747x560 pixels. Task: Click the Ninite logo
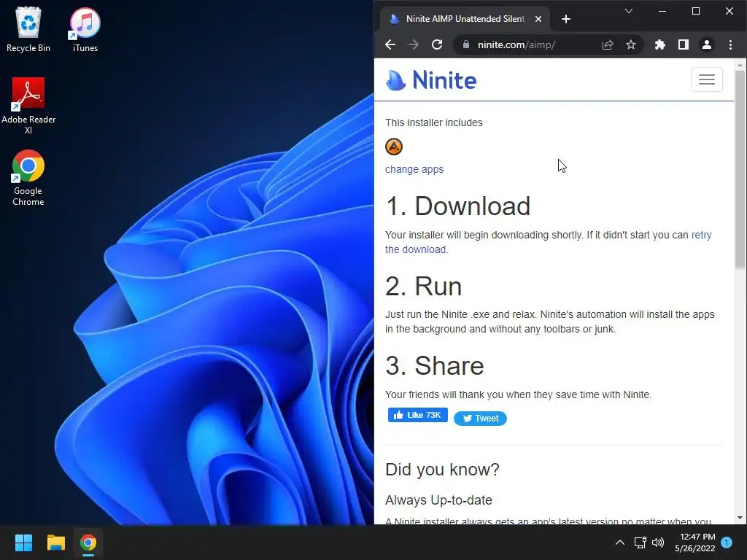tap(430, 80)
